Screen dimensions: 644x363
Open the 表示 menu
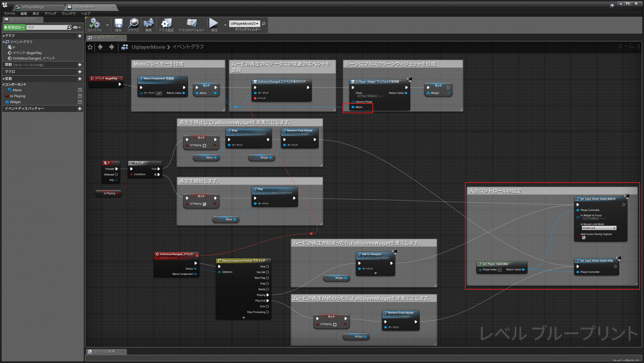pyautogui.click(x=36, y=13)
